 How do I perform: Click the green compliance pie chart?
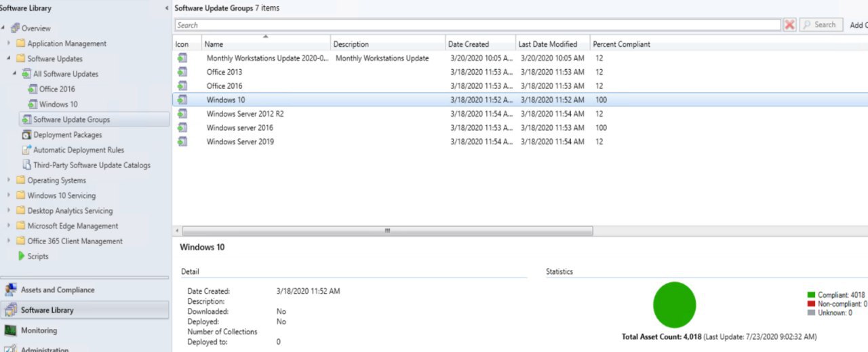[674, 305]
